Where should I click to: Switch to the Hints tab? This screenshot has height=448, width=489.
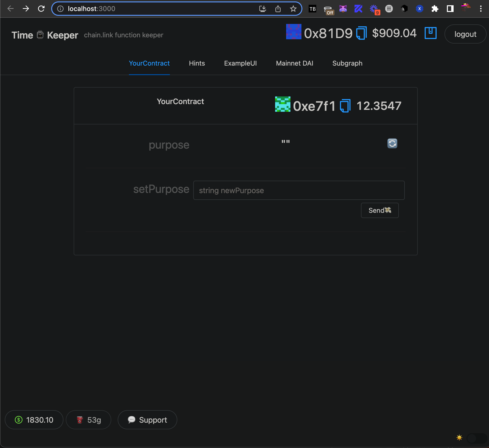pos(197,63)
